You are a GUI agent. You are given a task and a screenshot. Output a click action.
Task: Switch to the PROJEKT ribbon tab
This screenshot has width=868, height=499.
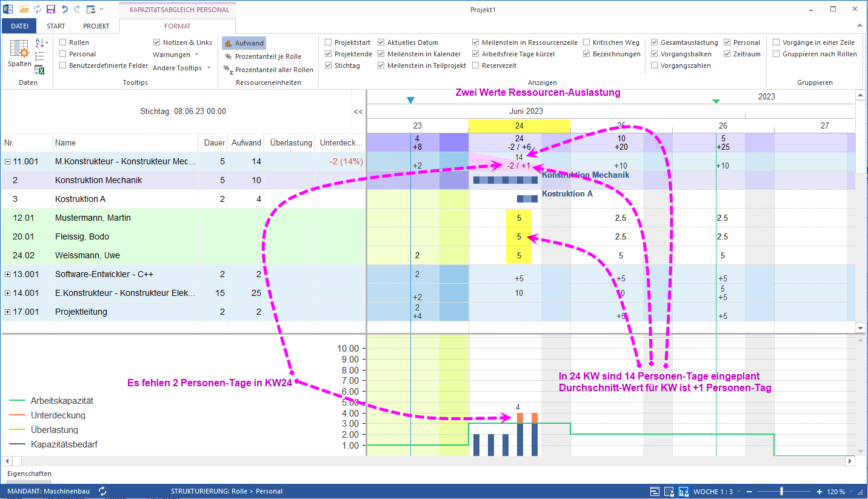coord(96,26)
